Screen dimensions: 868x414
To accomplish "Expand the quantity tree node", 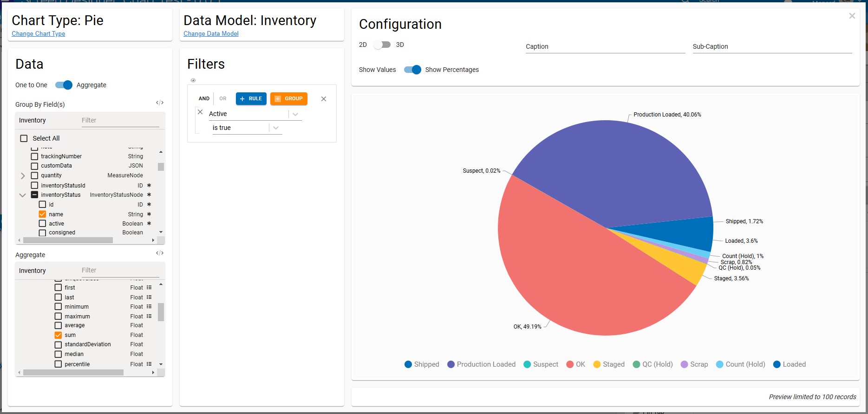I will 23,175.
